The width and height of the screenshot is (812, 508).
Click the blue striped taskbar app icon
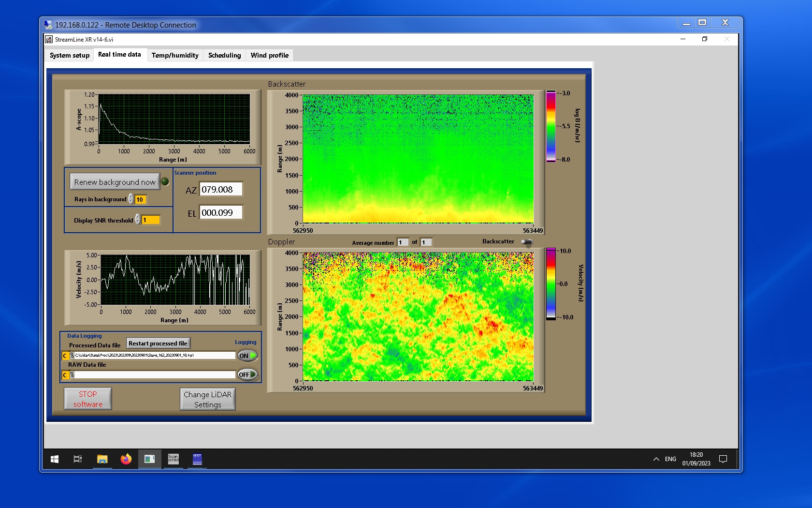[x=197, y=459]
